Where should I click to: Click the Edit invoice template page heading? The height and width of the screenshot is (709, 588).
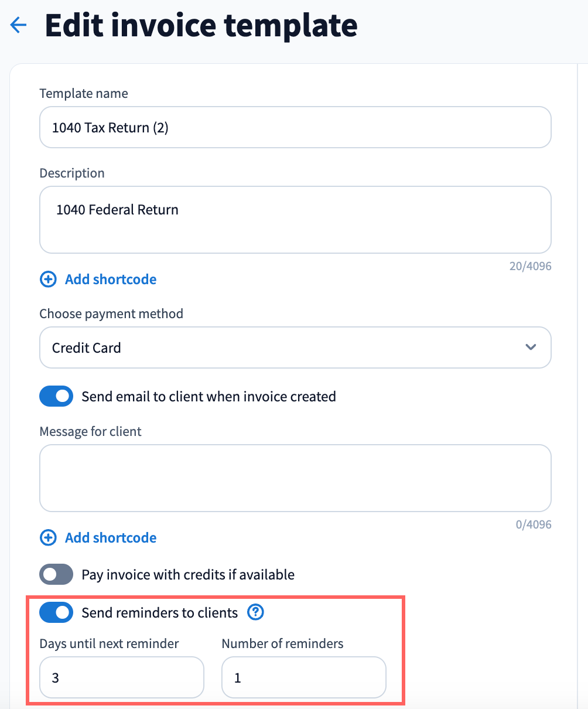pyautogui.click(x=201, y=25)
